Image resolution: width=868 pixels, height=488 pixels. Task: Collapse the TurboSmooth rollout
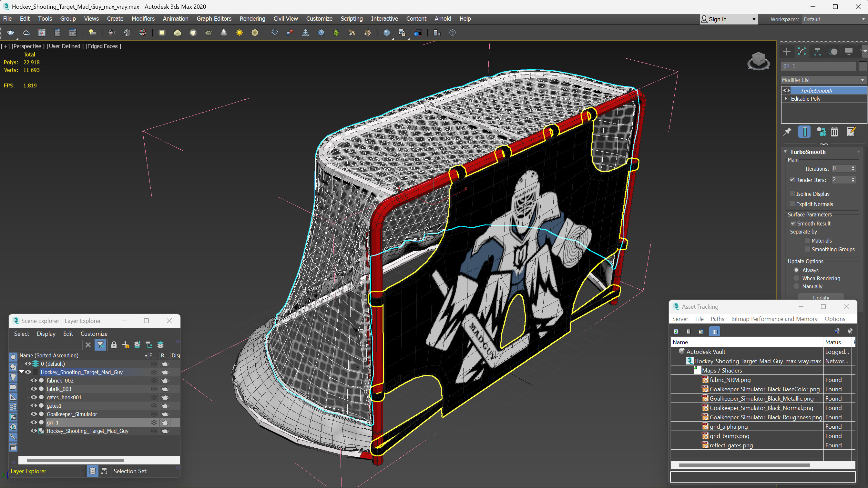pos(785,152)
